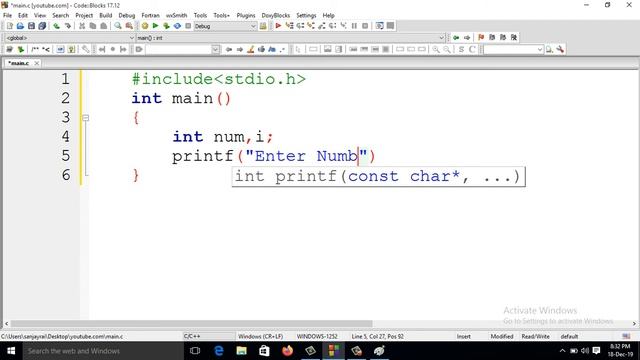Open the Debug menu

click(127, 15)
